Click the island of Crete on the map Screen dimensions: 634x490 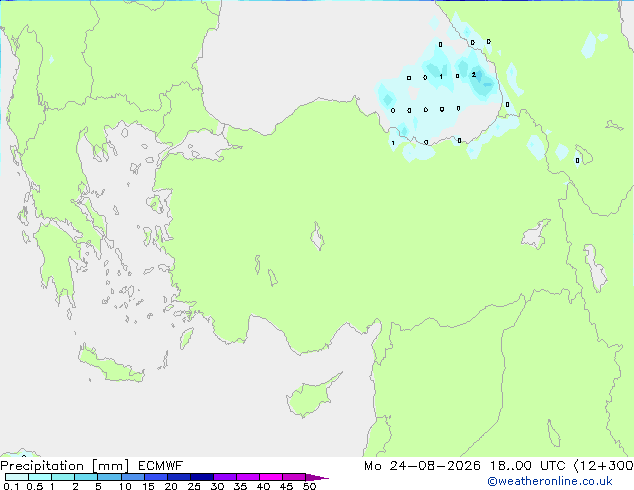coord(110,366)
